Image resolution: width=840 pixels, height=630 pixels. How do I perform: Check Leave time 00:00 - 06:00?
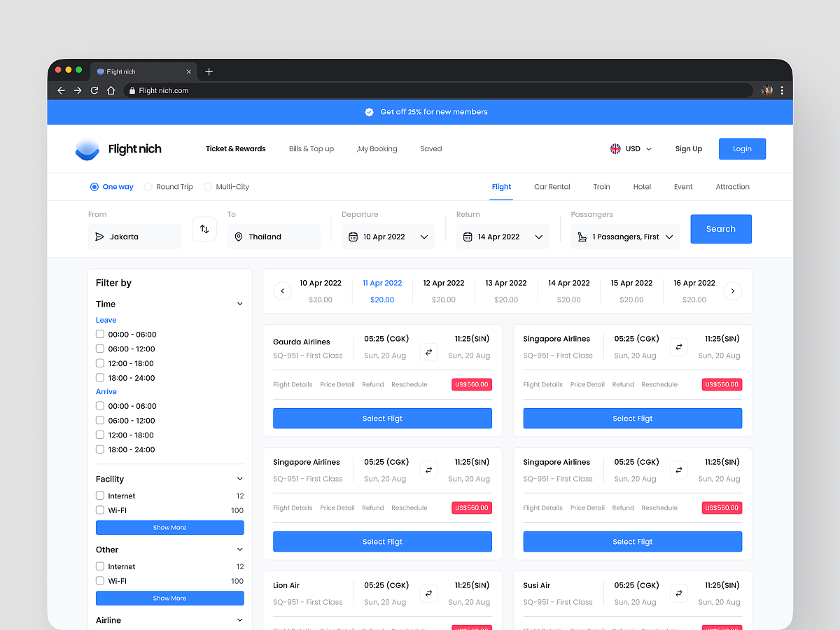(x=100, y=334)
